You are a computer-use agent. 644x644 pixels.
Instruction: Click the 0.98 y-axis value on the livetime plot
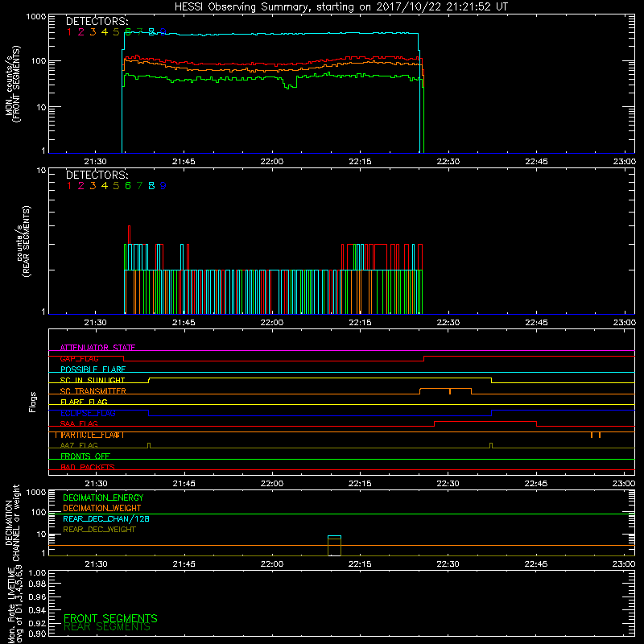(38, 584)
